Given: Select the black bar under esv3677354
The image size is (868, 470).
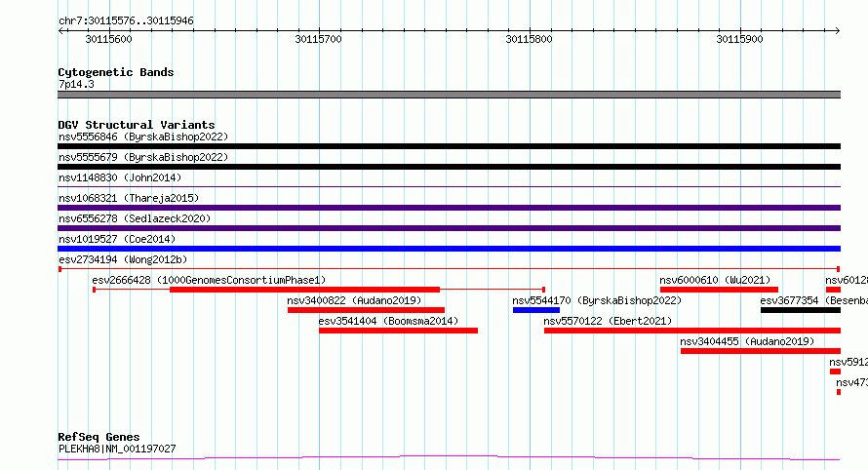Looking at the screenshot, I should click(x=801, y=310).
